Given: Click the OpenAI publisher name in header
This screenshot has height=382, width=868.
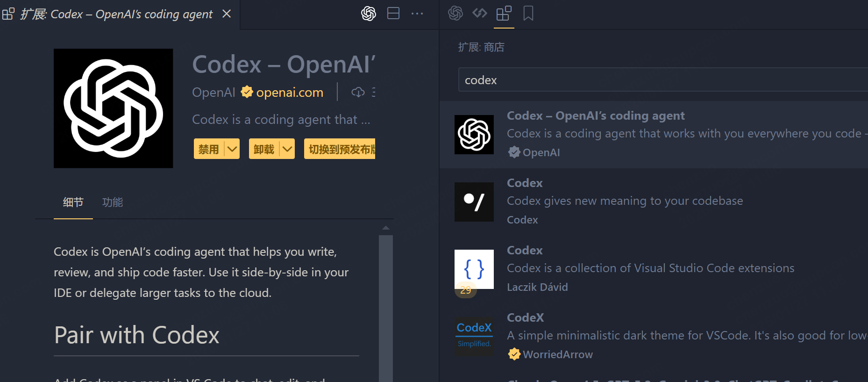Looking at the screenshot, I should tap(213, 92).
